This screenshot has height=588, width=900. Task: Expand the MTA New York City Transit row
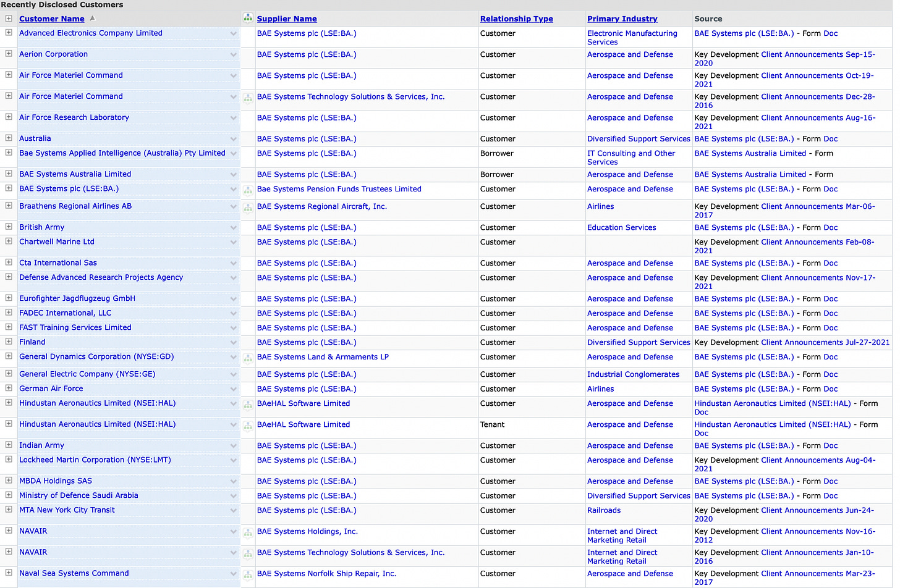coord(9,509)
